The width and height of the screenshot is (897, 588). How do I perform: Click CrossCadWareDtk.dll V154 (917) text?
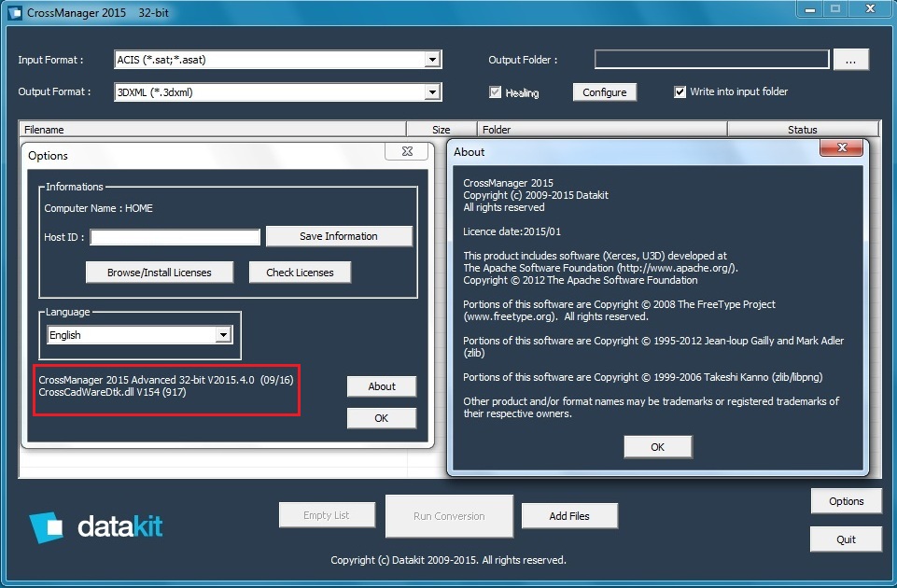(x=112, y=392)
